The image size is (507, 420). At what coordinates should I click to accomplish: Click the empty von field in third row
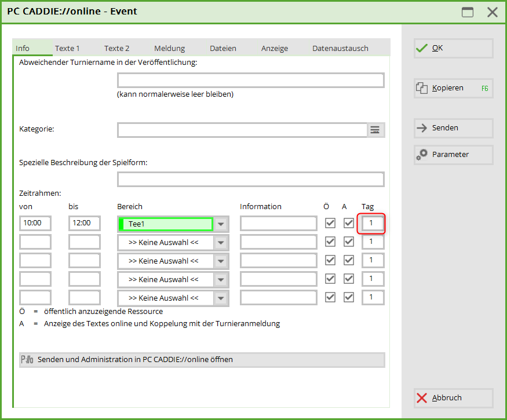pos(35,261)
